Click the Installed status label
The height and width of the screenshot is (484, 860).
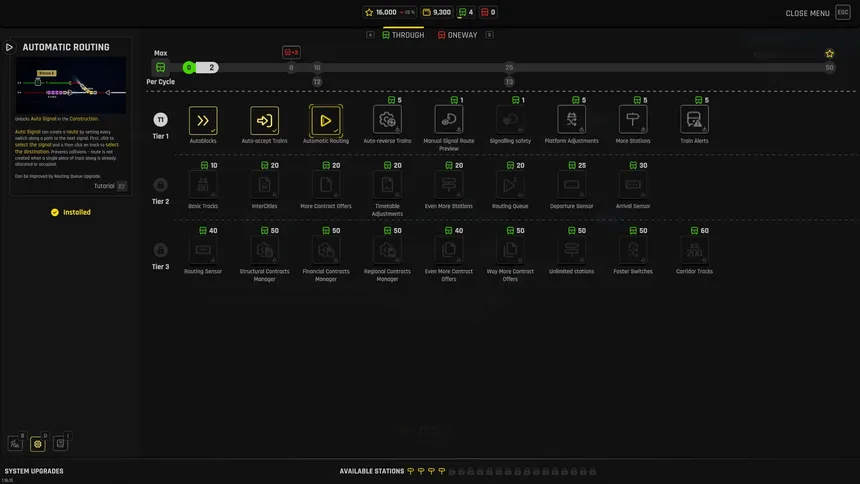[x=71, y=212]
